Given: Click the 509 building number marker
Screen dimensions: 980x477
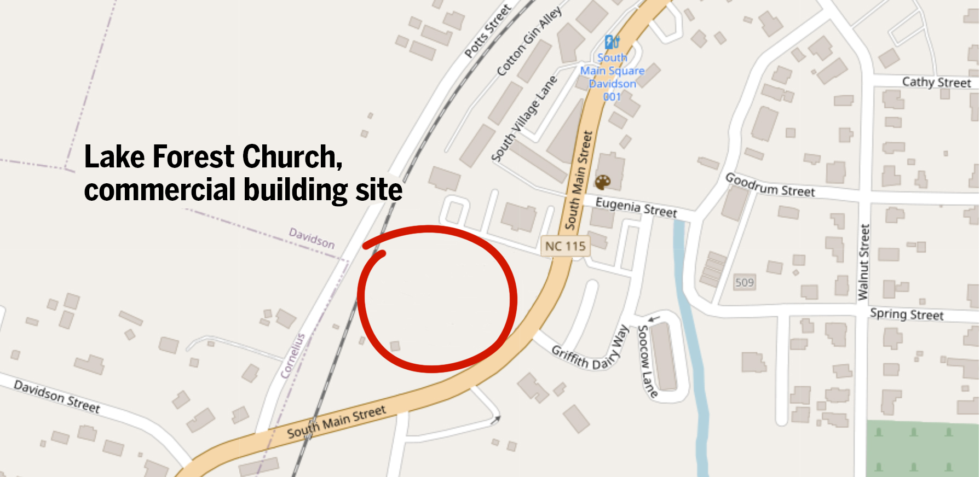Looking at the screenshot, I should [745, 282].
